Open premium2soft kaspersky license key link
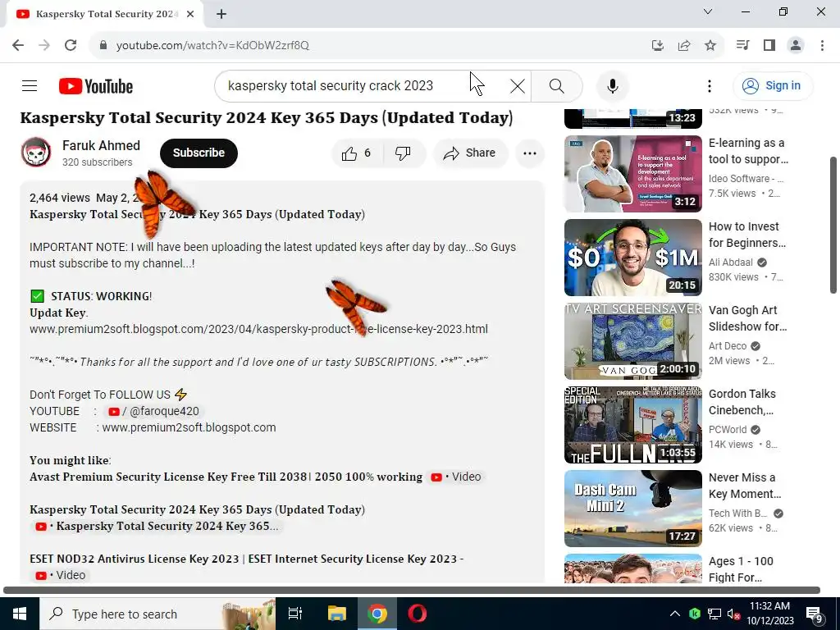 tap(258, 329)
